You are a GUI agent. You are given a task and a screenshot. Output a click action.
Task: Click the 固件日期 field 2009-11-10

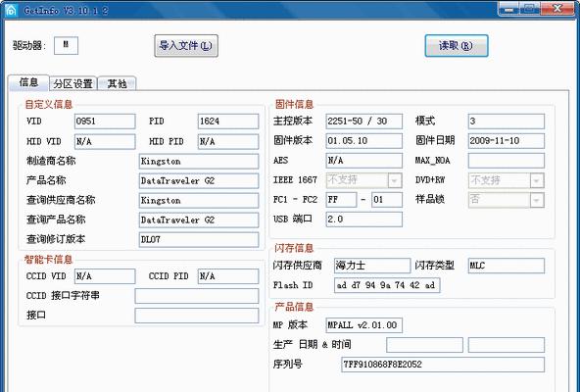click(x=506, y=141)
